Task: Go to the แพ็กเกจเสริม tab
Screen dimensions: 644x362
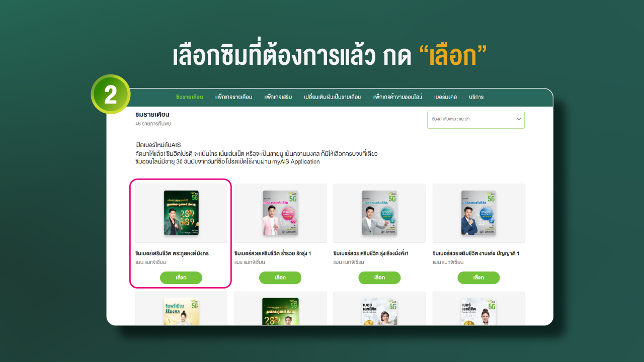Action: click(x=278, y=97)
